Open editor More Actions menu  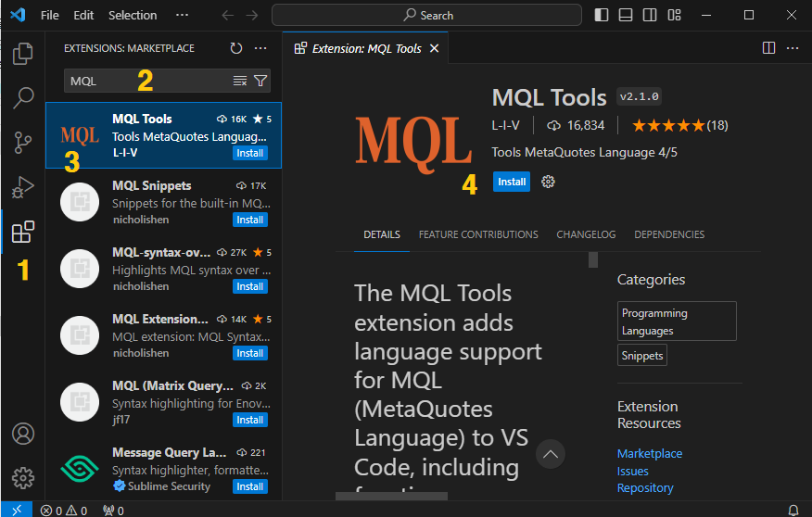[x=793, y=48]
